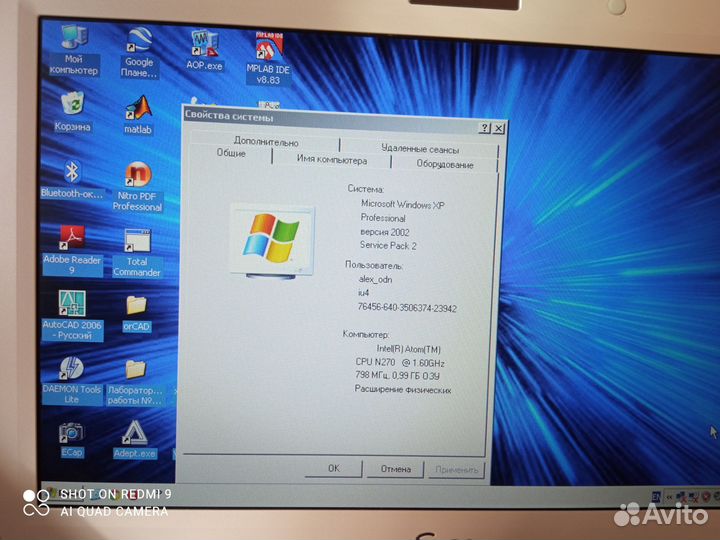Click the версия 2002 text
Image resolution: width=720 pixels, height=540 pixels.
384,232
